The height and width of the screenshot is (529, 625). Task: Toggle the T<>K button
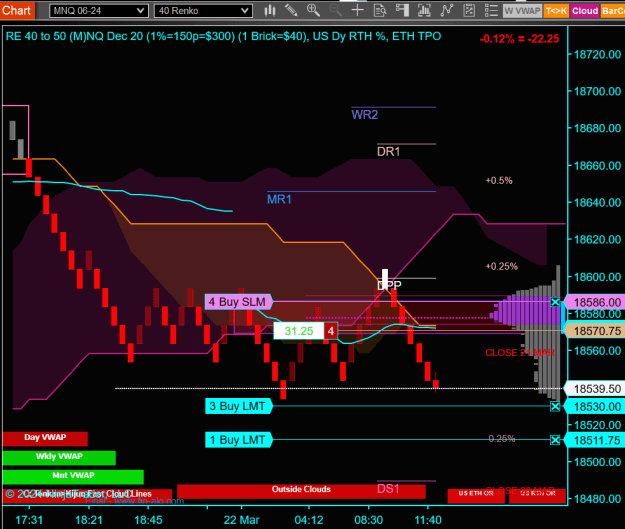pos(556,11)
